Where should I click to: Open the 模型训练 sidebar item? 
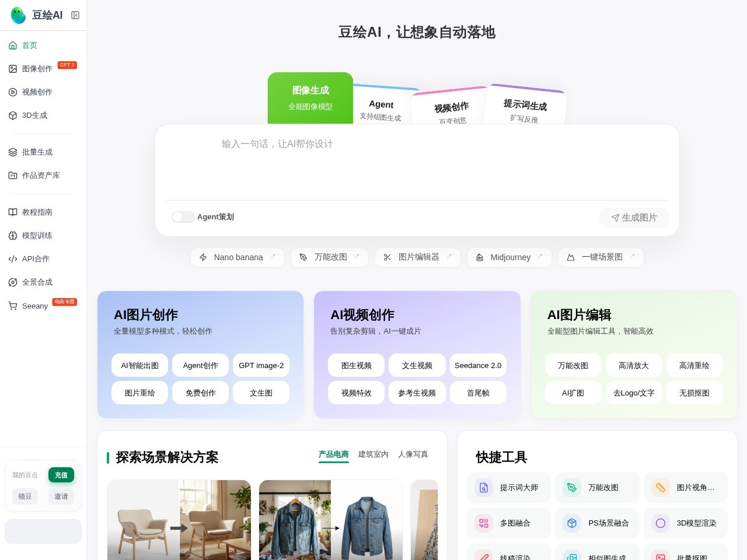pyautogui.click(x=43, y=236)
